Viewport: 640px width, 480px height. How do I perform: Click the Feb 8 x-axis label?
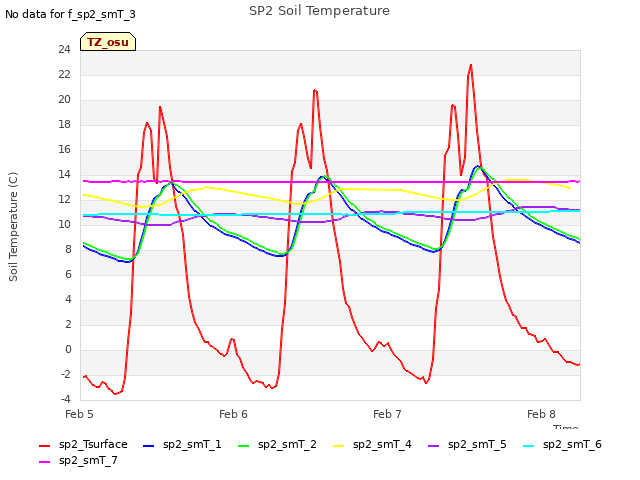click(541, 414)
